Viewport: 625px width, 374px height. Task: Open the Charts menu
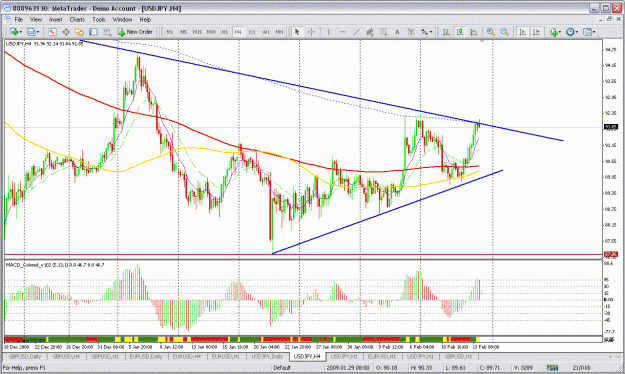[77, 19]
